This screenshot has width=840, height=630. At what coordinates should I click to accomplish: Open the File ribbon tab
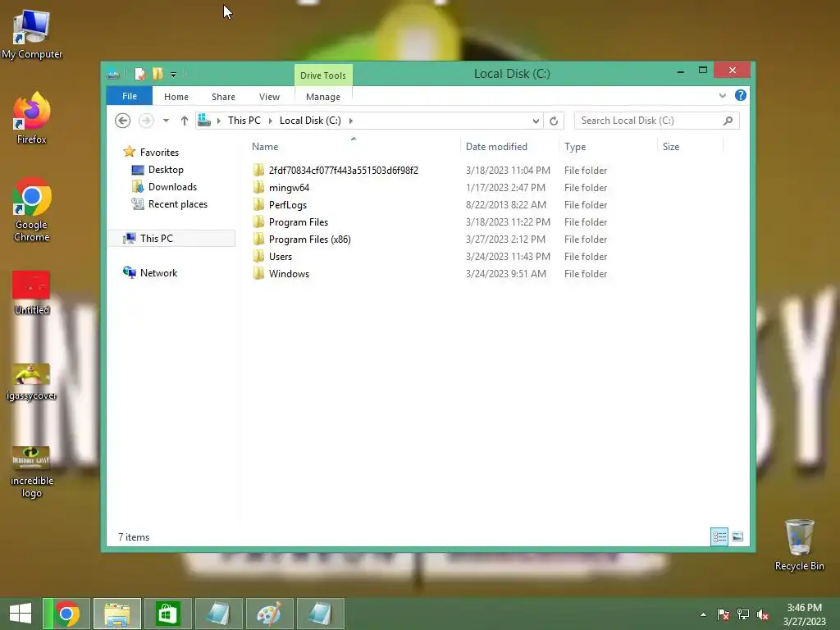tap(130, 97)
